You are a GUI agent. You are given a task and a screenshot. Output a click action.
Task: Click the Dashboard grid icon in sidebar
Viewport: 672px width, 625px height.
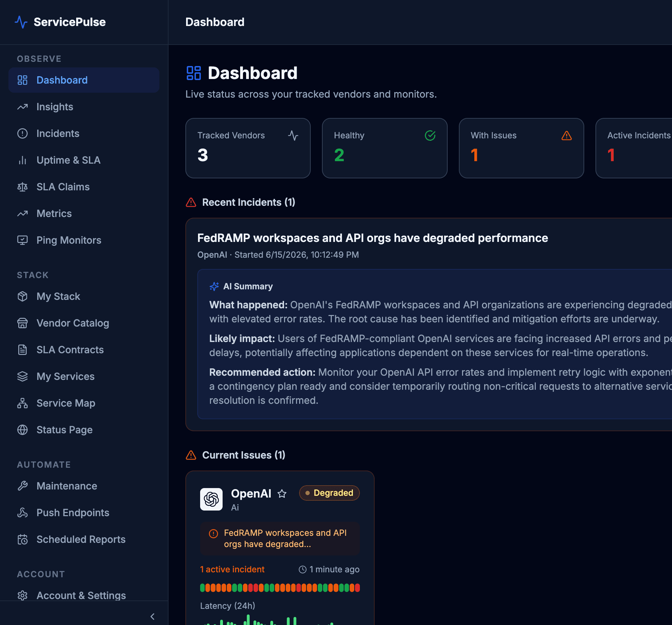22,80
